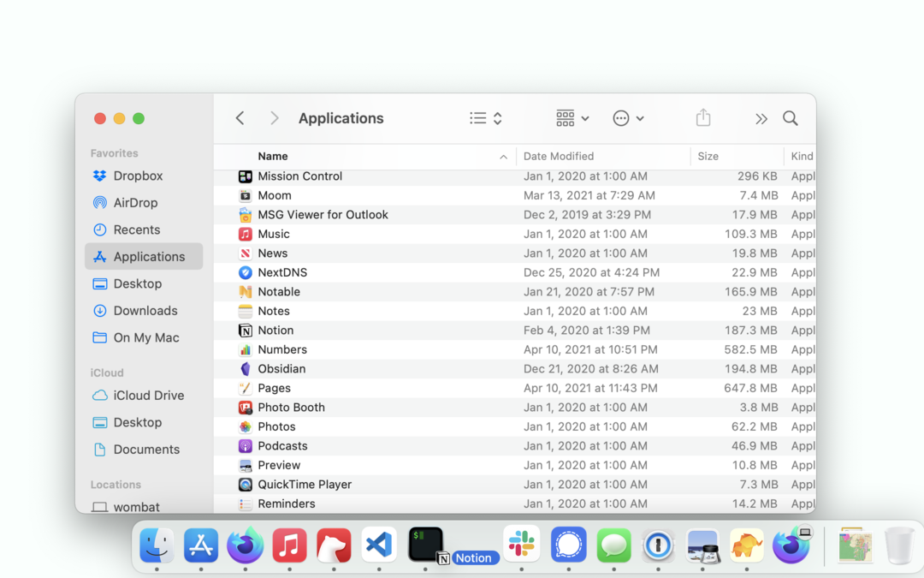Viewport: 924px width, 578px height.
Task: Select the Moom app icon in list
Action: tap(246, 195)
